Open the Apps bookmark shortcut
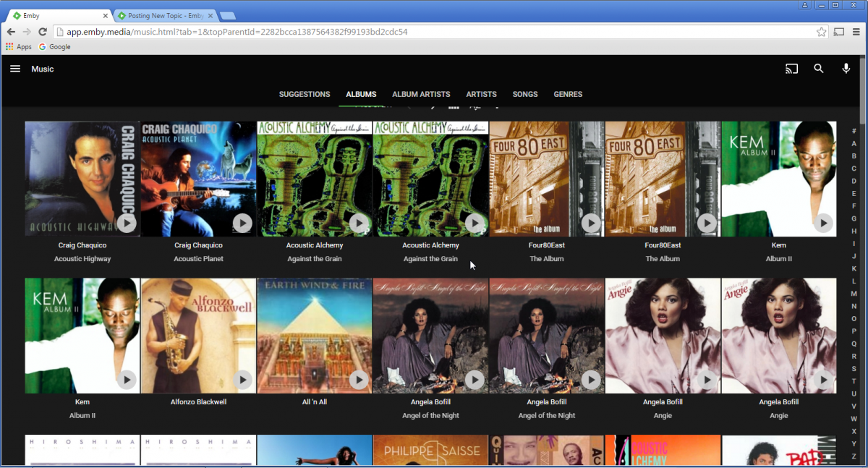Screen dimensions: 868x468 pyautogui.click(x=19, y=47)
